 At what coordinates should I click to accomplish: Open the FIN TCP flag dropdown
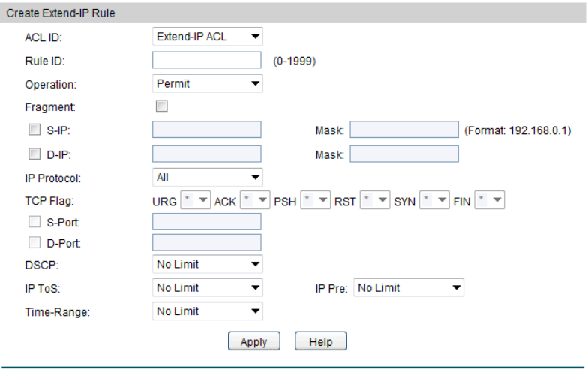(490, 200)
